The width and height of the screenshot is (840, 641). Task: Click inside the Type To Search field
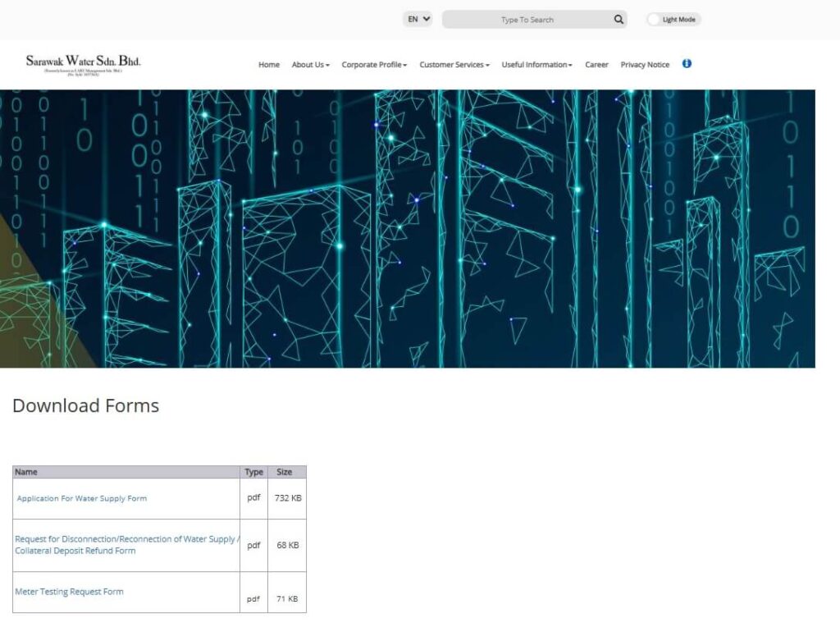pos(529,19)
